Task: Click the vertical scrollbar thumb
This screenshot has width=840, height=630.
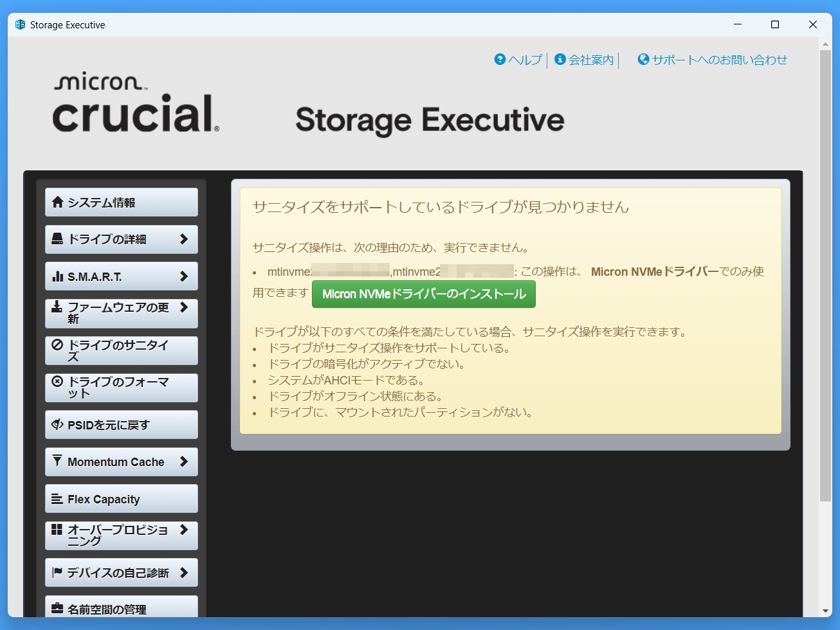Action: coord(825,275)
